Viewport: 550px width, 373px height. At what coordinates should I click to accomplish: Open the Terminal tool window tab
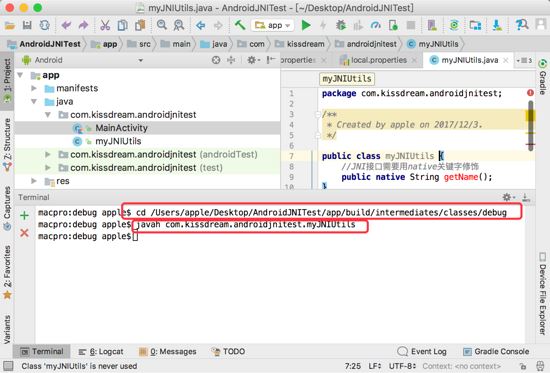pos(42,351)
